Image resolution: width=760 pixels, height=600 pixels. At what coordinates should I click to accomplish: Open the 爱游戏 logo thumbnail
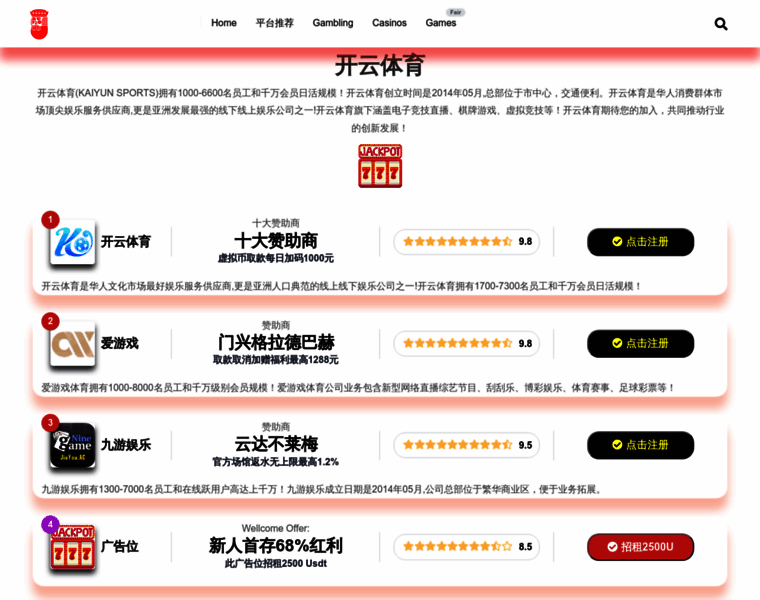pyautogui.click(x=73, y=344)
